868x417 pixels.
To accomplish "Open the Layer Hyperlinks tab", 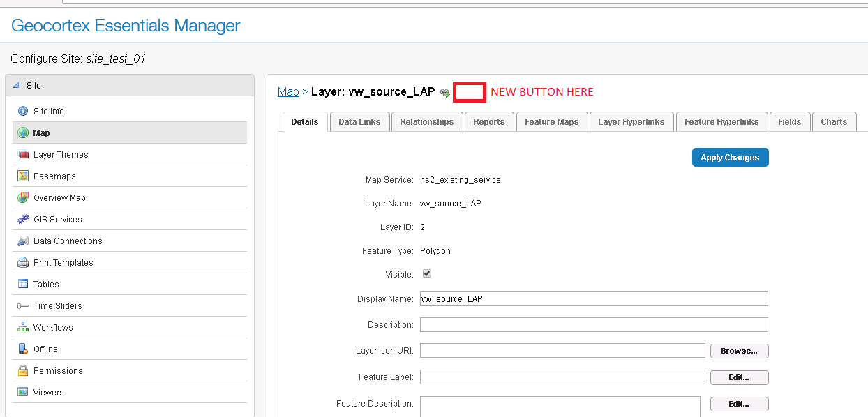I will 631,121.
